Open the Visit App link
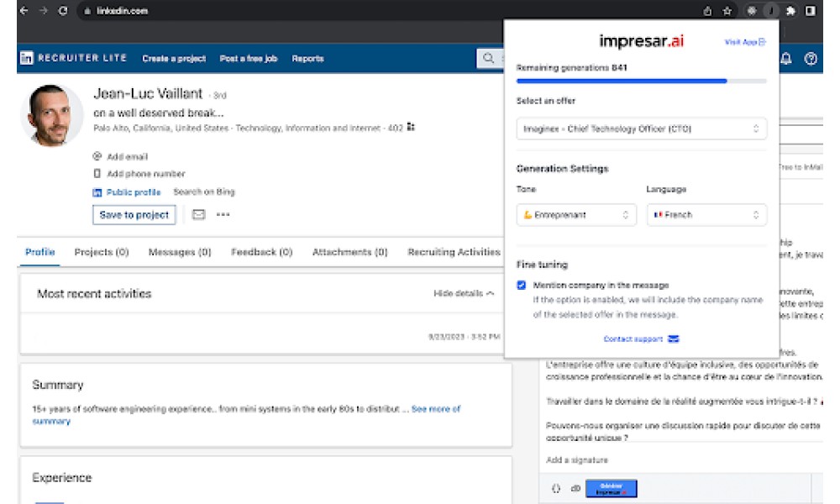The height and width of the screenshot is (504, 840). [744, 42]
